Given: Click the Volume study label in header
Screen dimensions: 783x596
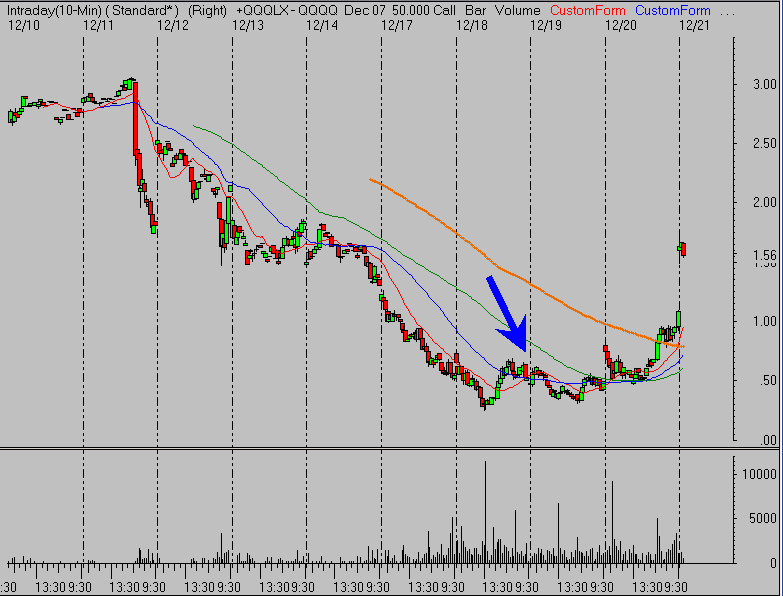Looking at the screenshot, I should coord(518,10).
